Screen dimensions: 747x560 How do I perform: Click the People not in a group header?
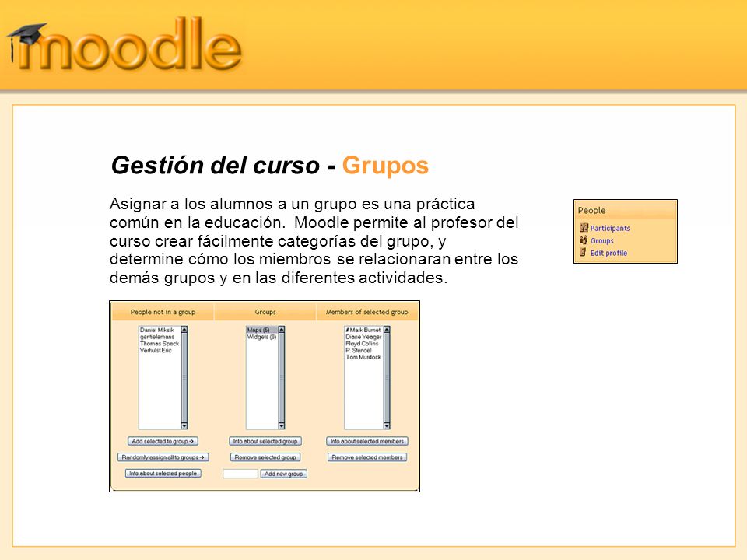(163, 312)
